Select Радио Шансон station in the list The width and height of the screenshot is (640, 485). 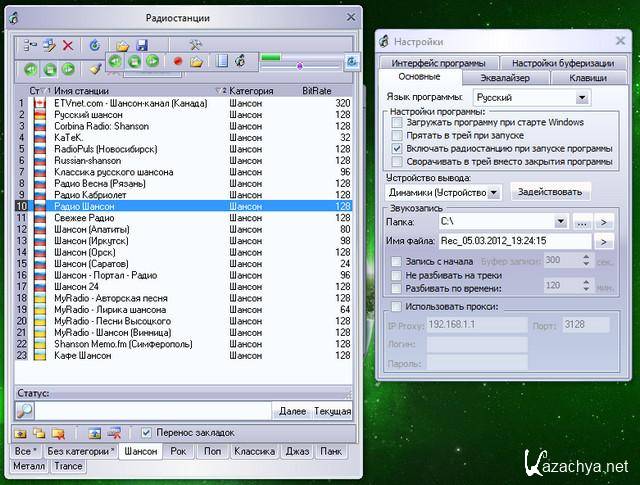tap(85, 206)
